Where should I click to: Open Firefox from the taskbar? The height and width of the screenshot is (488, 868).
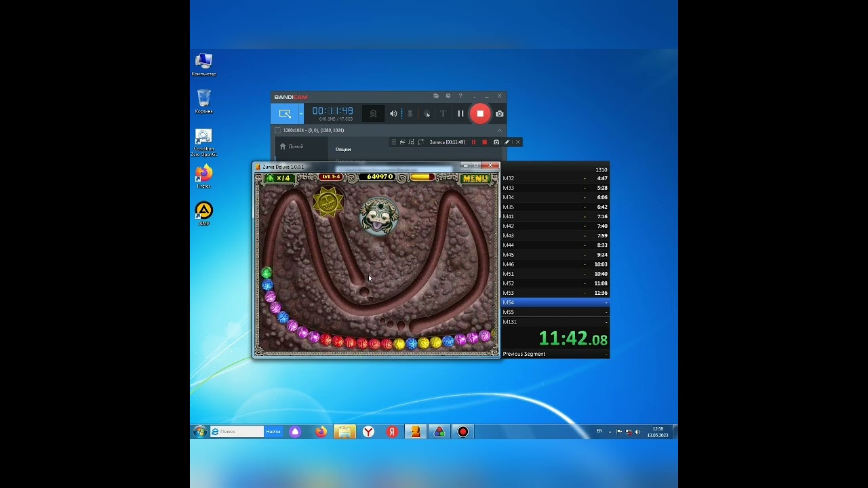pos(321,432)
